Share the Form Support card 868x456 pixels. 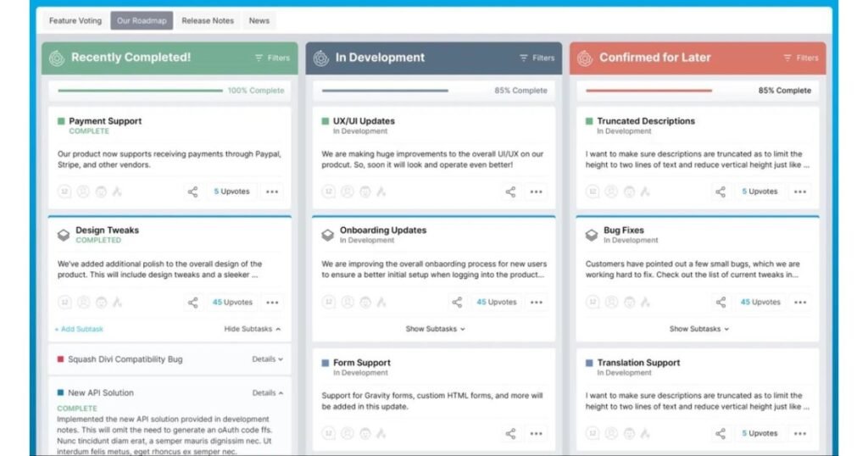click(510, 433)
